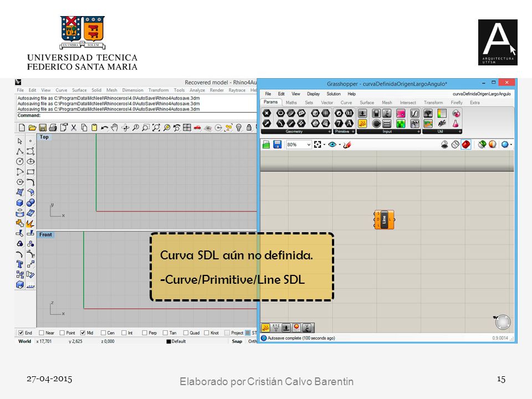The width and height of the screenshot is (532, 399).
Task: Select the Text tool in Rhino sidebar
Action: coord(20,264)
